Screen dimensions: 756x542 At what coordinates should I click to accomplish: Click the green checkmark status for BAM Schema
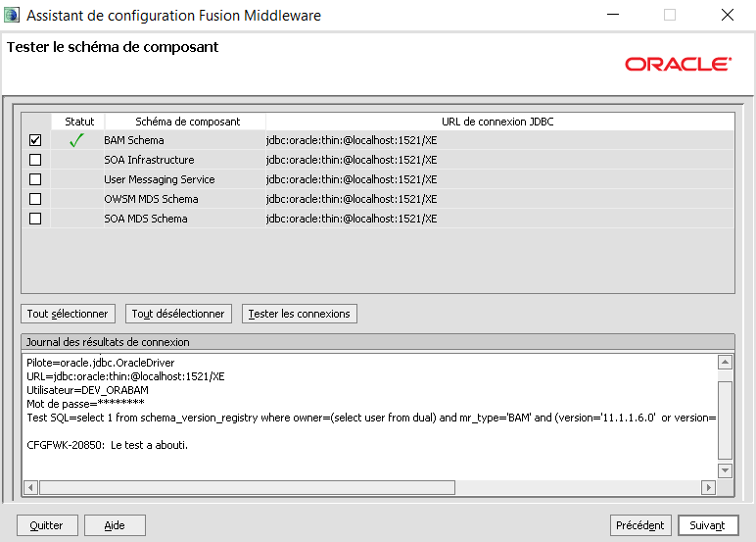pyautogui.click(x=79, y=140)
